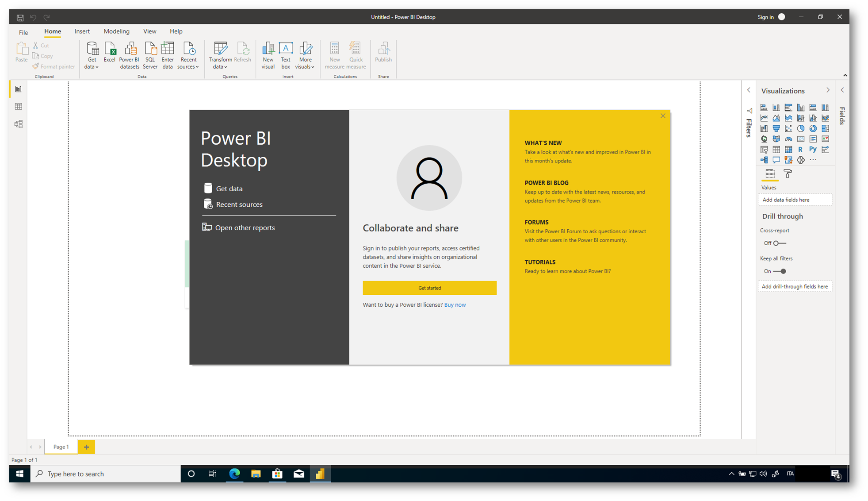This screenshot has width=868, height=501.
Task: Get more visuals via ellipsis icon
Action: coord(813,160)
